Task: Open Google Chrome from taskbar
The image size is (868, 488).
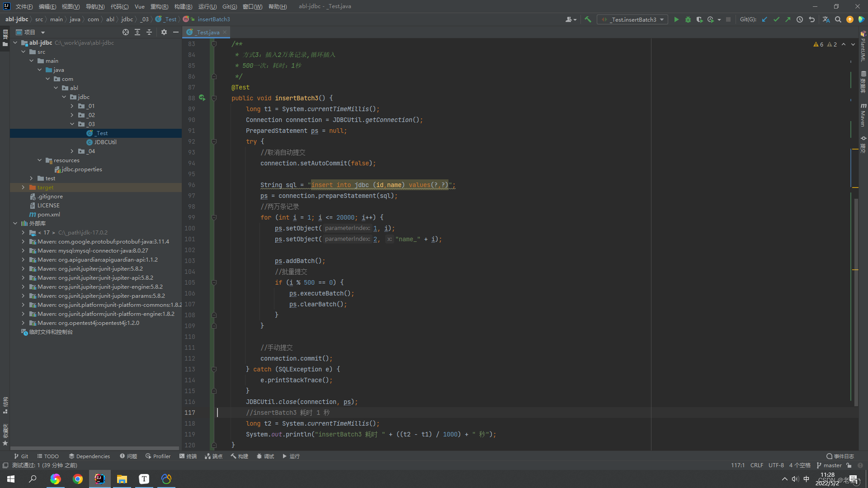Action: click(x=78, y=479)
